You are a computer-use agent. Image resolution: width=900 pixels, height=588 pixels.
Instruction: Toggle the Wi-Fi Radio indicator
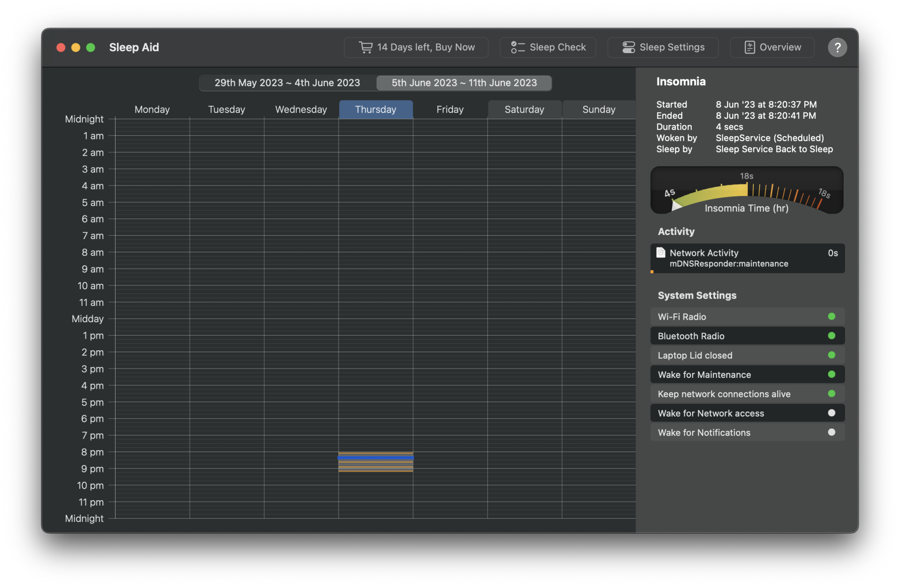click(831, 317)
